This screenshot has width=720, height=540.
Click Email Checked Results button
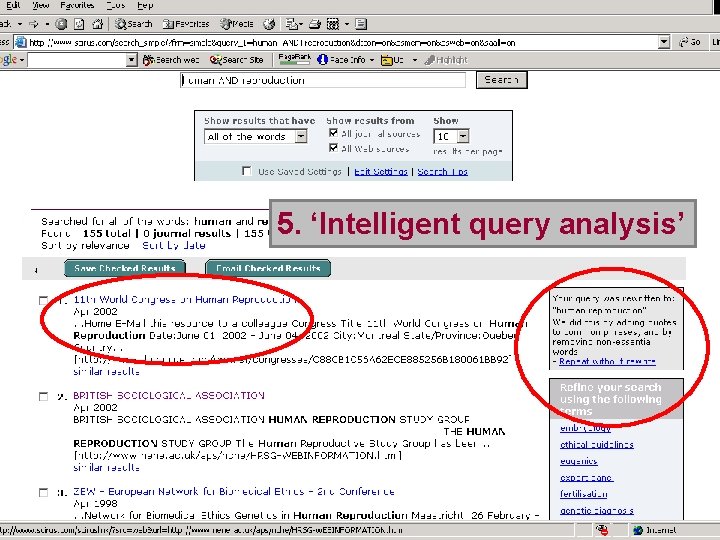pos(268,268)
